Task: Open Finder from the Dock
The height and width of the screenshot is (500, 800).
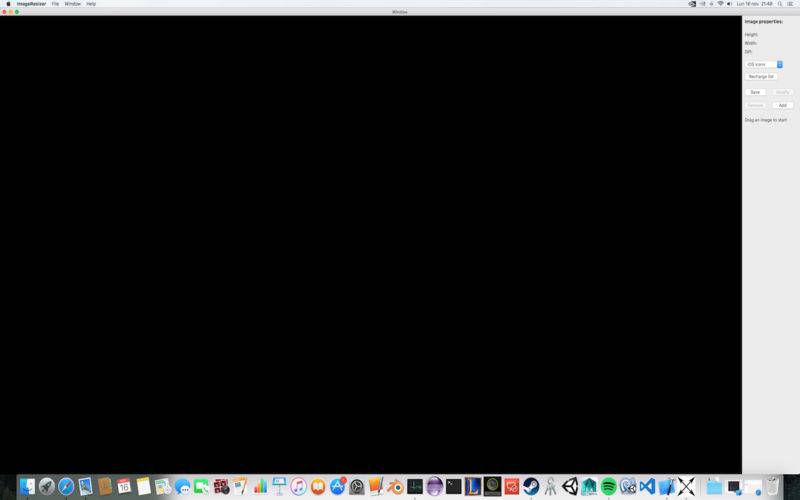Action: tap(27, 486)
